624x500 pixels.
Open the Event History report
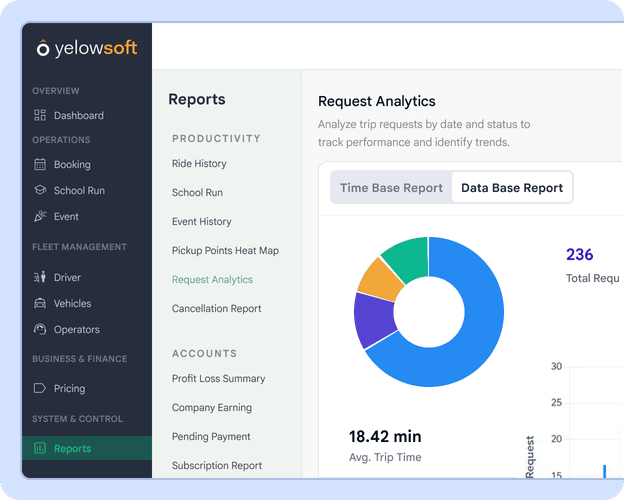pyautogui.click(x=201, y=221)
